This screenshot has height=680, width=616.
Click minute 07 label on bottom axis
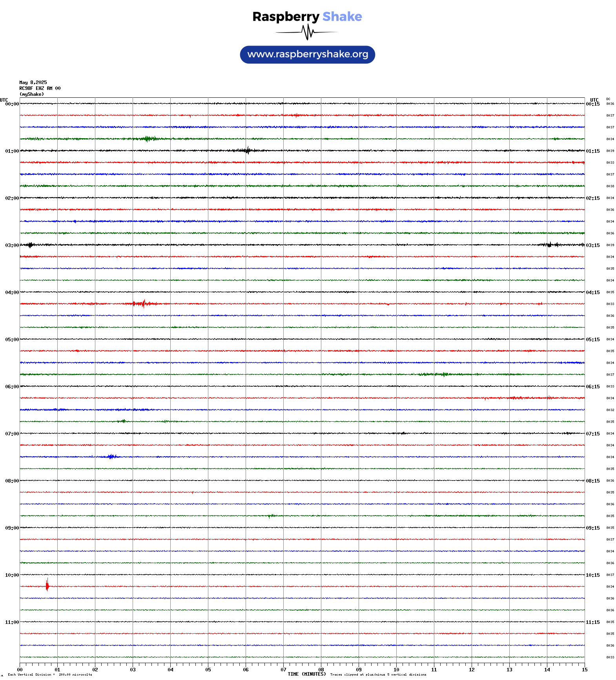tap(283, 670)
